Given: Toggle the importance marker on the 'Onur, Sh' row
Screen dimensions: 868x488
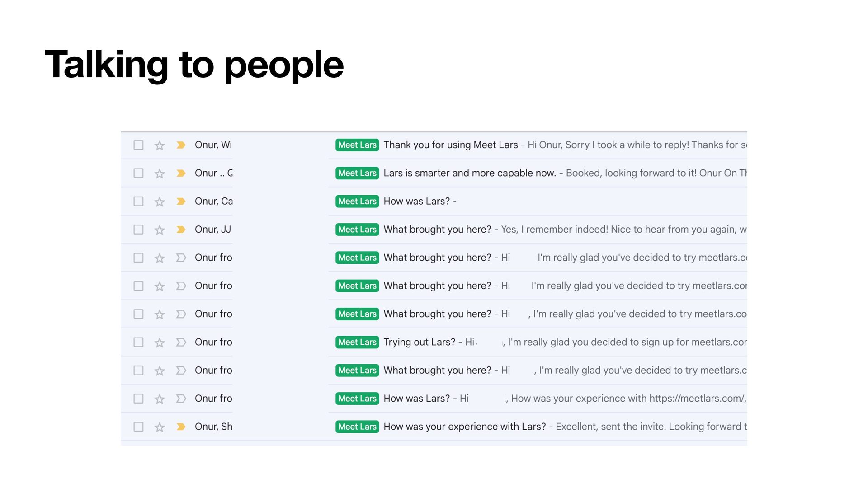Looking at the screenshot, I should (x=181, y=427).
